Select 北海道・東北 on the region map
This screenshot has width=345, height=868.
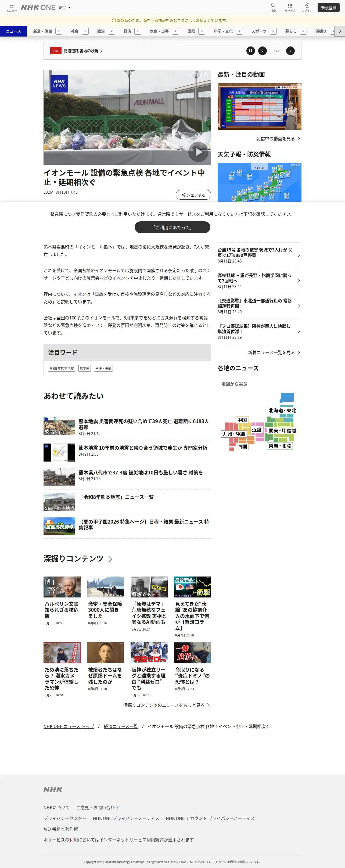point(282,410)
